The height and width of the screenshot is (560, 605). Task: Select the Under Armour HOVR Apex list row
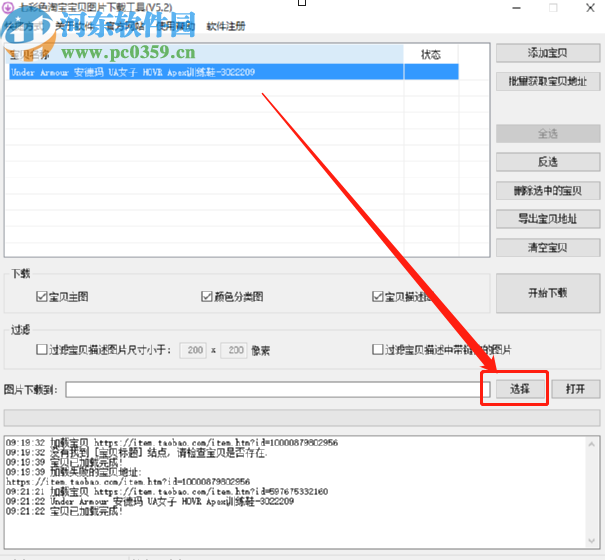(x=234, y=72)
